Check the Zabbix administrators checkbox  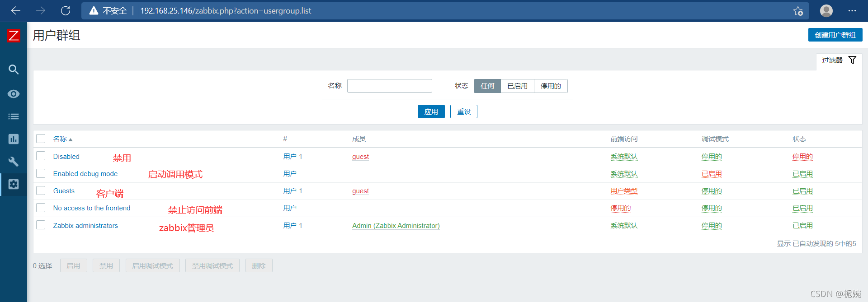41,224
